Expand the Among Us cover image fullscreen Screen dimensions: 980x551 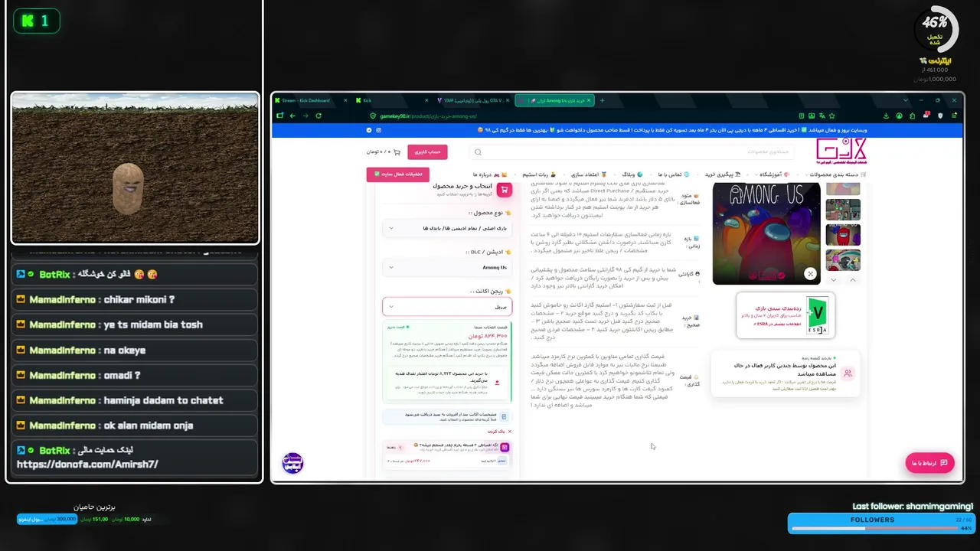[810, 274]
